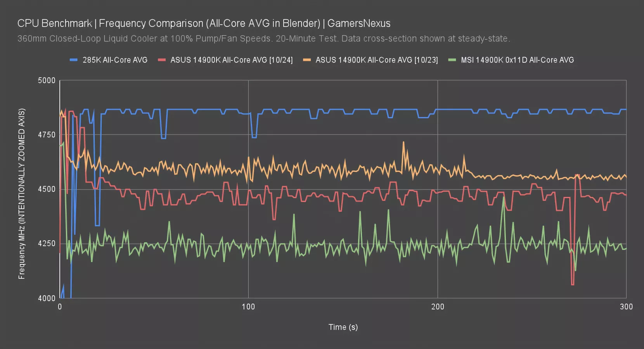The width and height of the screenshot is (644, 349).
Task: Click the 4000 tick at the y-axis bottom
Action: [47, 298]
